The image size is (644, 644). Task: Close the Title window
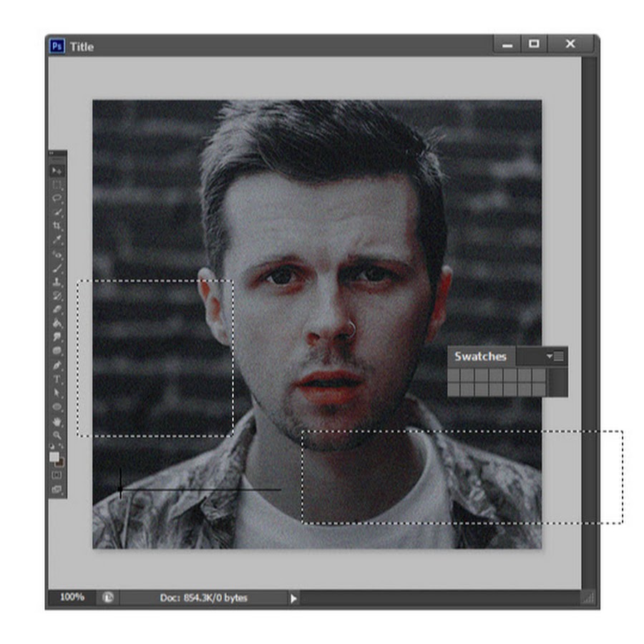(570, 44)
